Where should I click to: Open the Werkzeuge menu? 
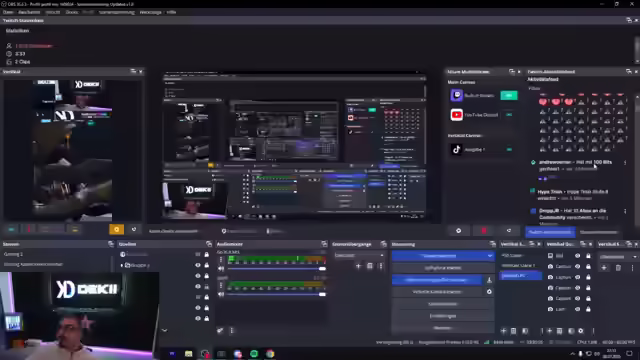pyautogui.click(x=151, y=12)
